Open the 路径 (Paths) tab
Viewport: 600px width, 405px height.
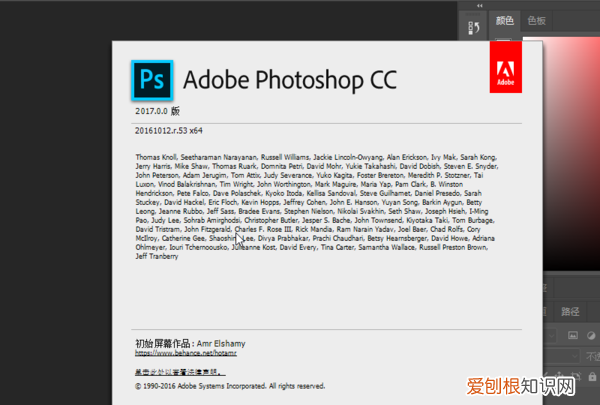click(x=572, y=311)
